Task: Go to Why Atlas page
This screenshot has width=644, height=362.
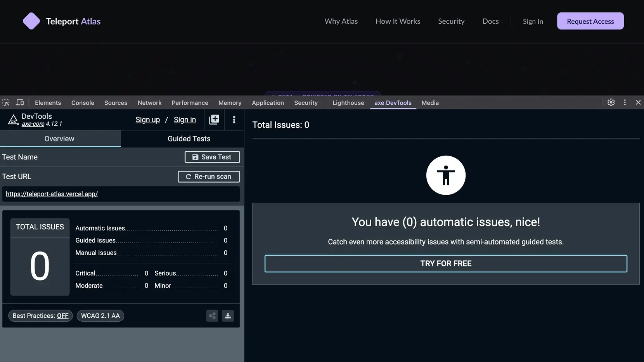Action: pyautogui.click(x=341, y=21)
